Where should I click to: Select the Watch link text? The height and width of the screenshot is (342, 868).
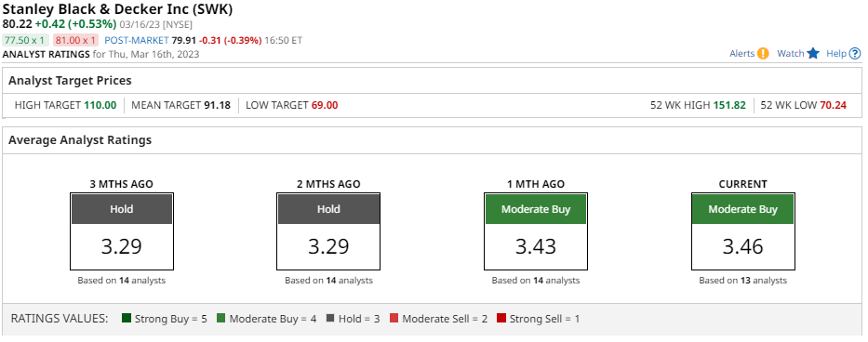pyautogui.click(x=791, y=54)
